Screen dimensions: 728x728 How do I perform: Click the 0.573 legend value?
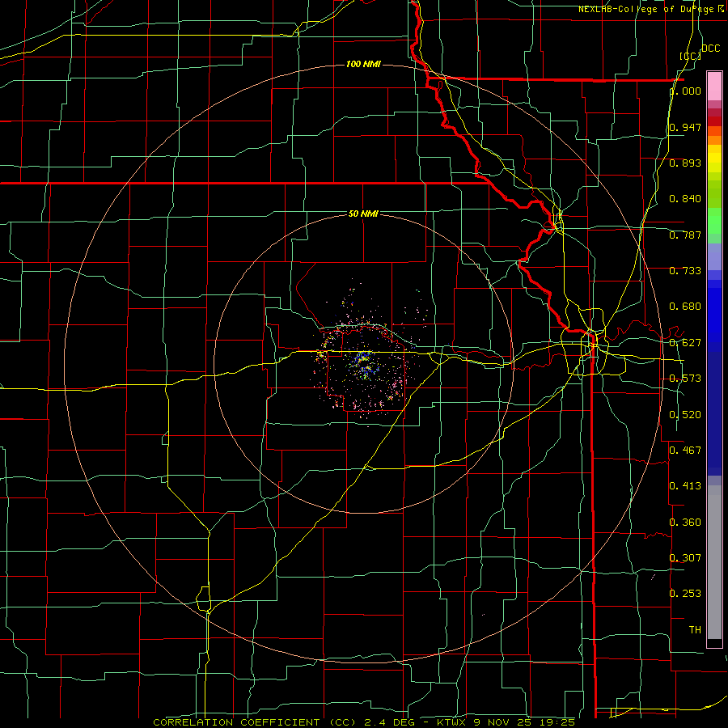coord(685,379)
